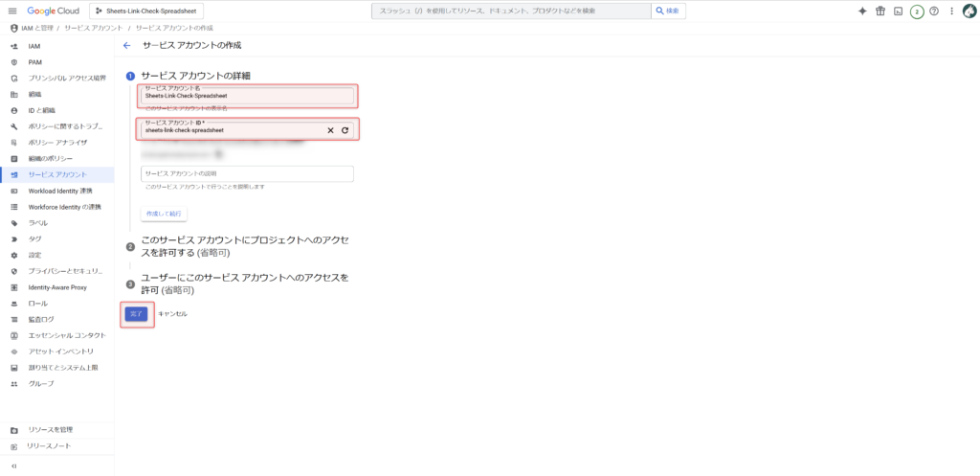Clear the service account ID with X
The image size is (980, 476).
(331, 130)
